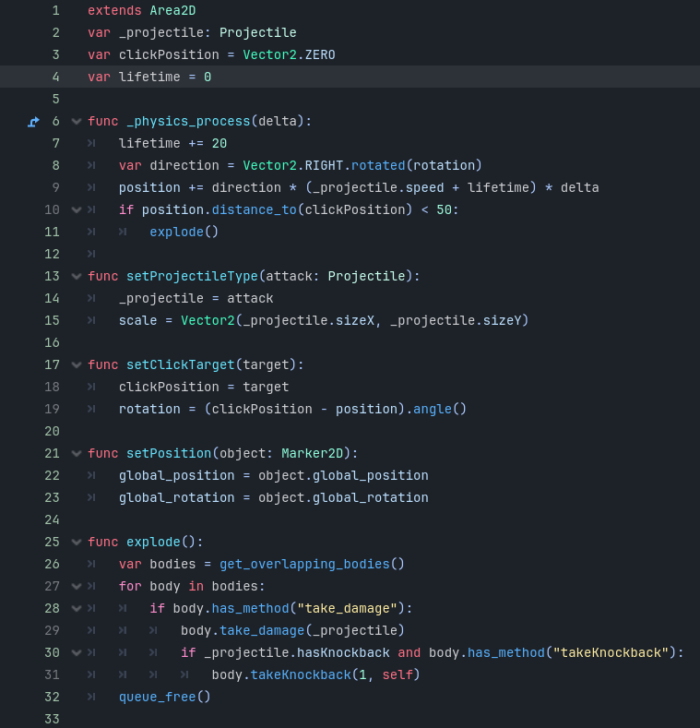The height and width of the screenshot is (728, 700).
Task: Click 'object.global_rotation' on line 23
Action: point(343,497)
